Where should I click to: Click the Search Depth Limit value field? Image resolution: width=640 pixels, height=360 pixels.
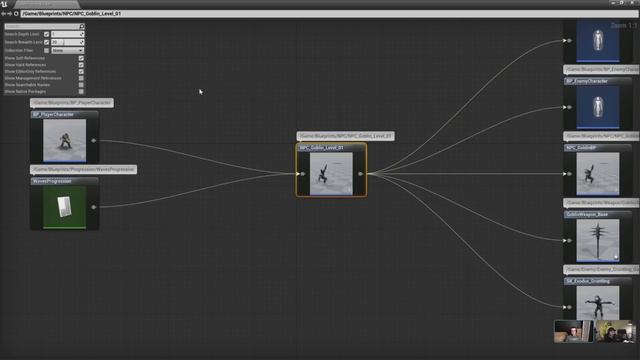point(67,34)
